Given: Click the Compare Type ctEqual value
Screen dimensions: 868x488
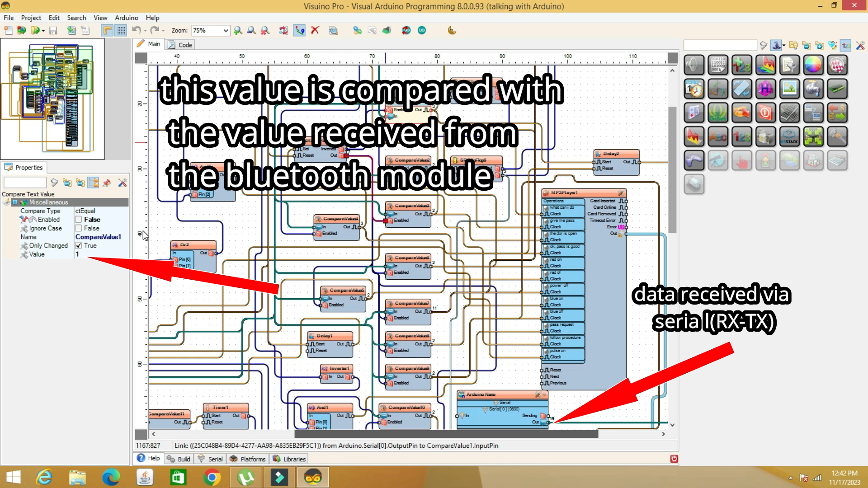Looking at the screenshot, I should pos(101,211).
